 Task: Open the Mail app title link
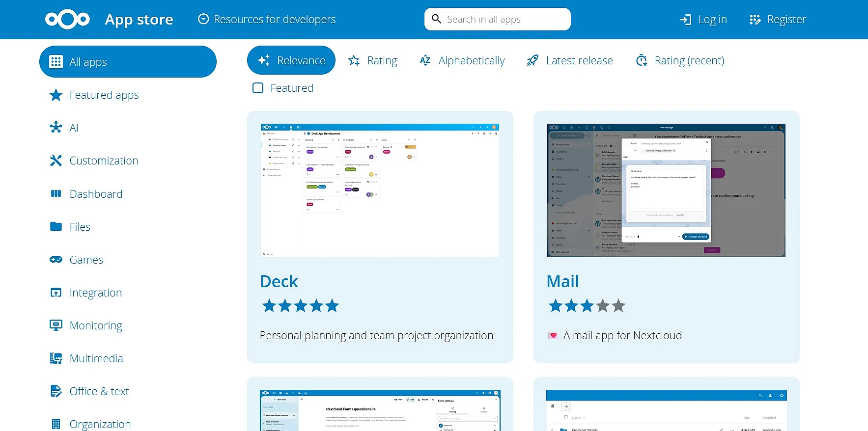(x=562, y=281)
